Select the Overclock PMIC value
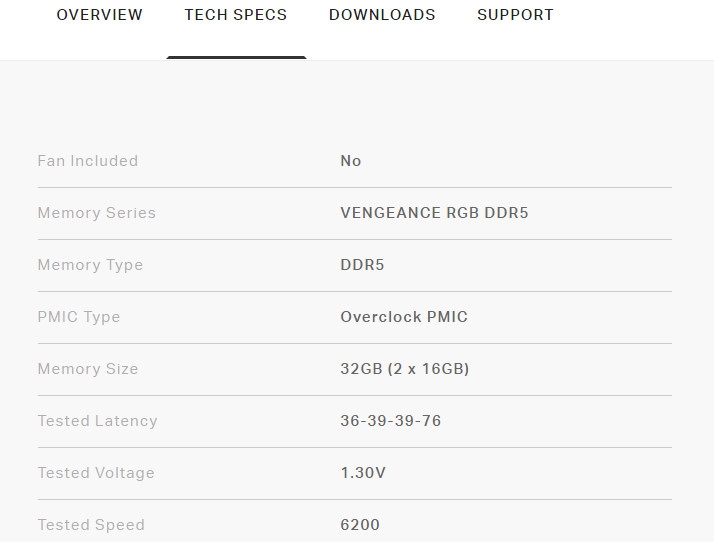 [x=404, y=317]
